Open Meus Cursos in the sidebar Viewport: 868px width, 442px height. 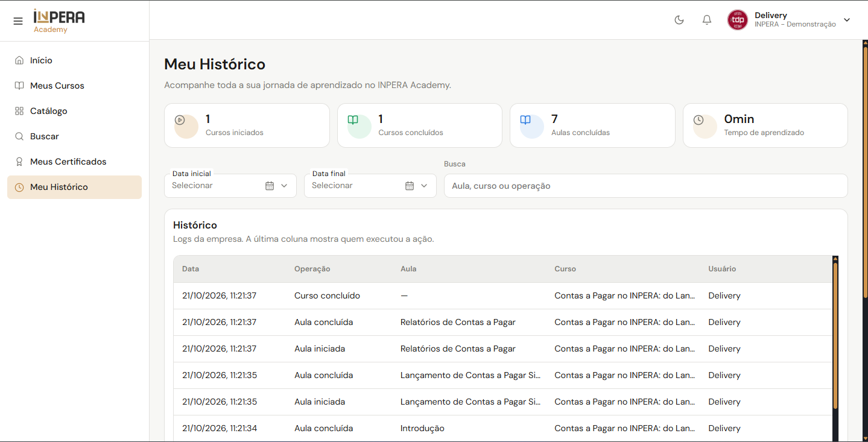pos(74,86)
